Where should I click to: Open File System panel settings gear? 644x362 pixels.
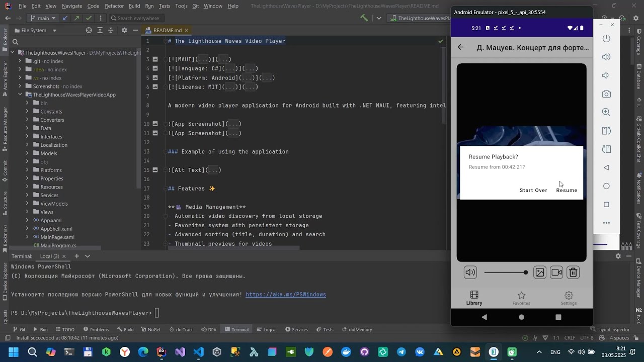[124, 30]
